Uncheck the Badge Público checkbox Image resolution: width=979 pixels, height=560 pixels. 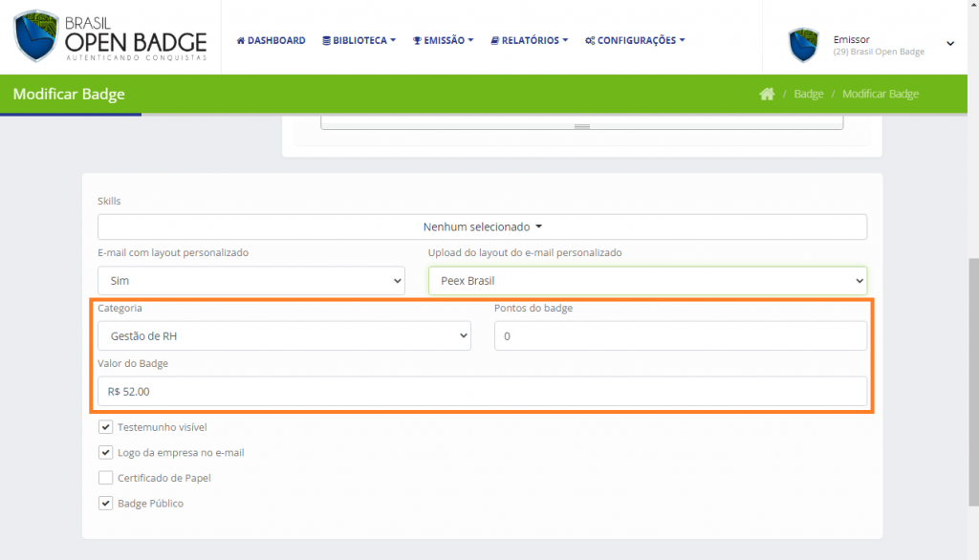(x=106, y=503)
